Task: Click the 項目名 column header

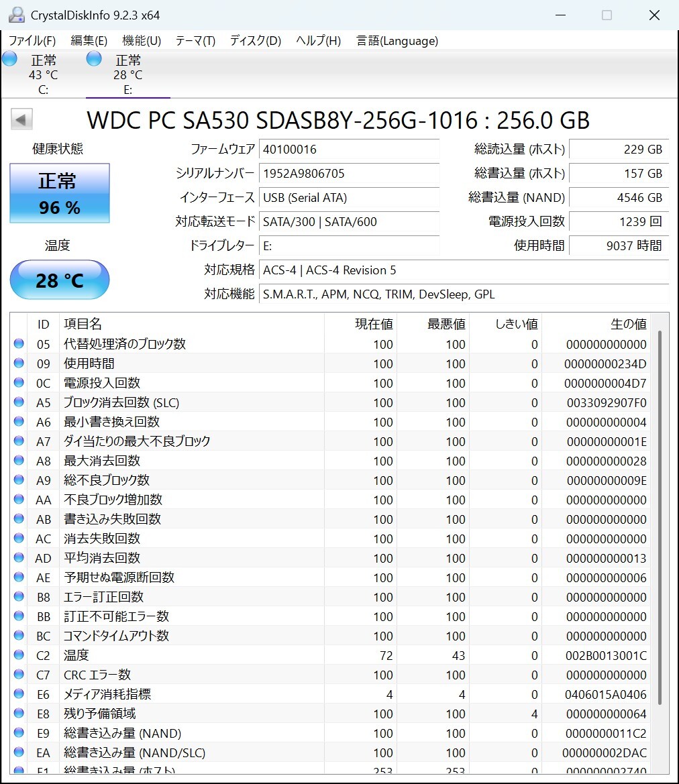Action: [x=192, y=324]
